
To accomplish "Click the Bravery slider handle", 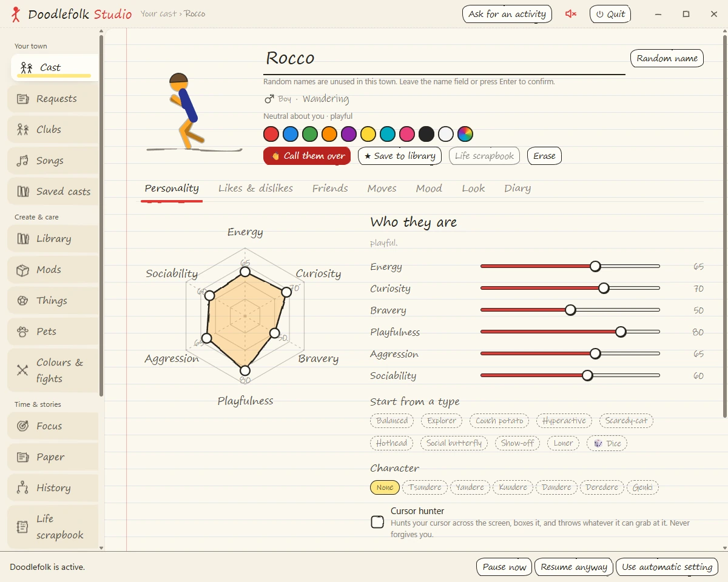I will click(x=570, y=310).
